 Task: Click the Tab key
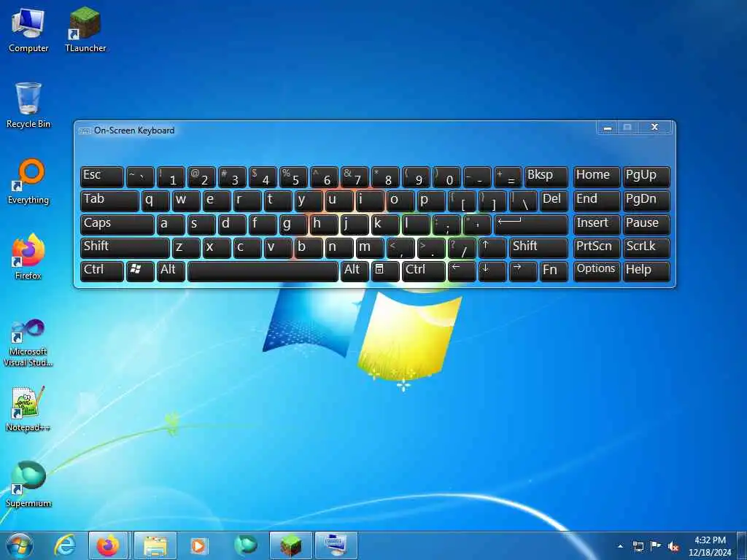pos(109,201)
